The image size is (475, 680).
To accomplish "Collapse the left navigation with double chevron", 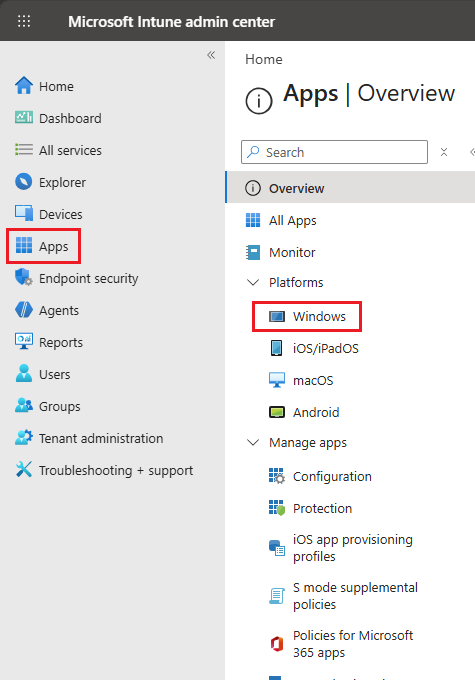I will (x=211, y=55).
